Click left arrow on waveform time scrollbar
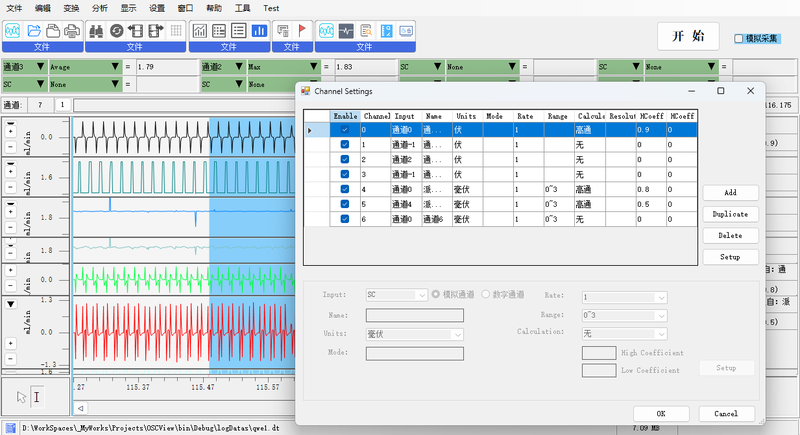This screenshot has height=435, width=800. tap(81, 407)
